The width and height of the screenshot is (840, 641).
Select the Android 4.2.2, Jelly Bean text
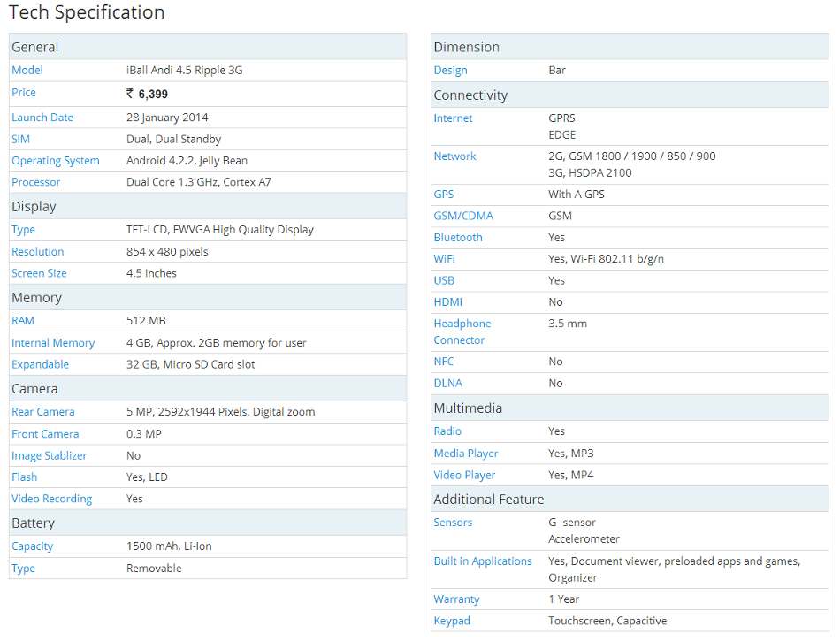(187, 161)
